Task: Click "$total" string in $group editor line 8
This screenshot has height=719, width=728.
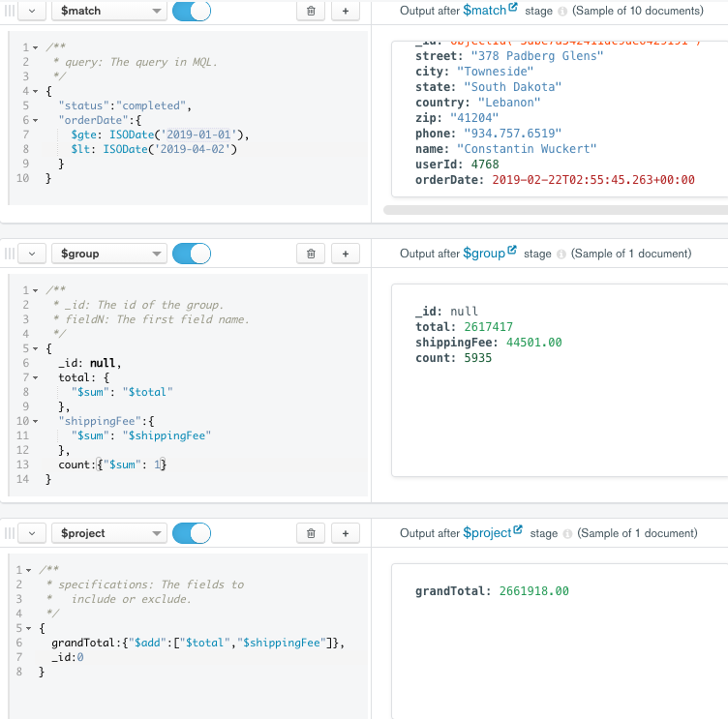Action: point(148,392)
